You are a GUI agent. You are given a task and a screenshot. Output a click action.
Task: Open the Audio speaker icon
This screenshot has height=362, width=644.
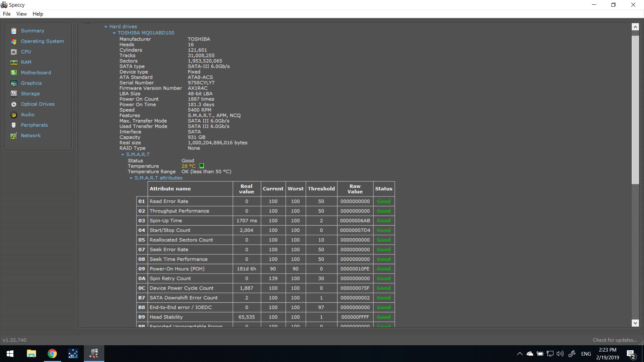click(x=14, y=115)
